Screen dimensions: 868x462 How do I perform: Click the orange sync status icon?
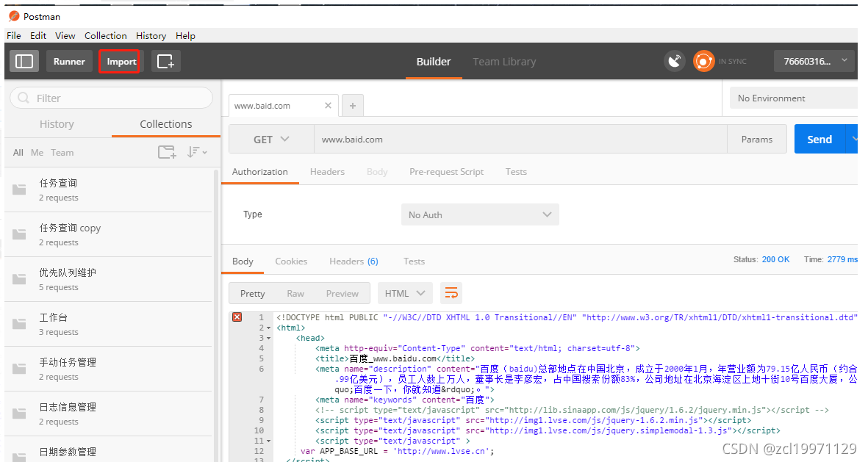[703, 61]
